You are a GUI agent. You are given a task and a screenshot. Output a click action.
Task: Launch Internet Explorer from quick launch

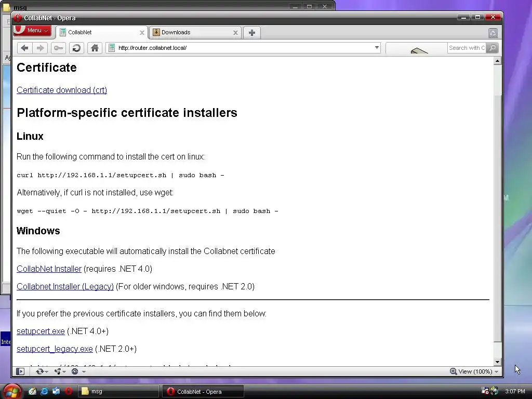(x=44, y=391)
